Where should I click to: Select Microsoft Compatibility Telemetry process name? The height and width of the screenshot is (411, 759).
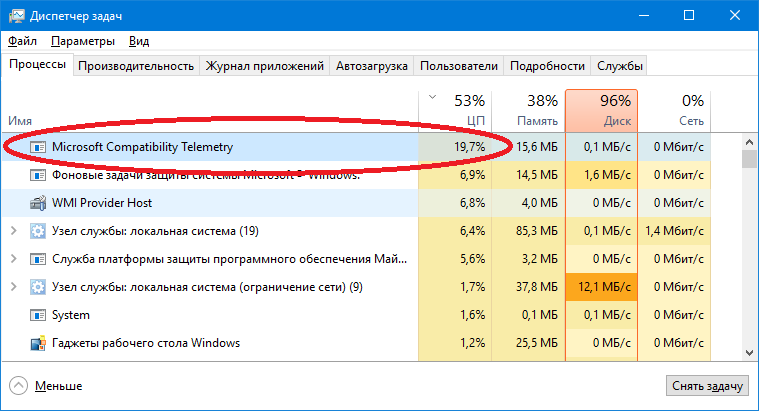pos(142,147)
